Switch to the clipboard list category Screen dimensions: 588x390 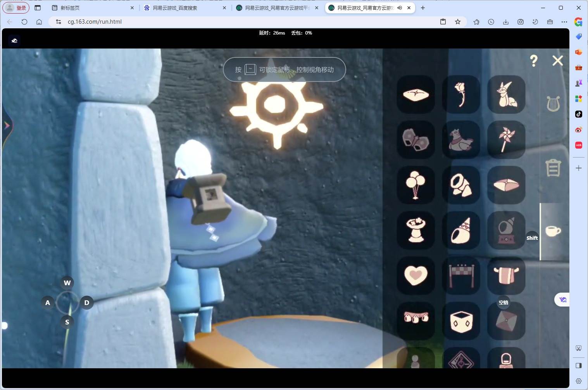click(553, 168)
